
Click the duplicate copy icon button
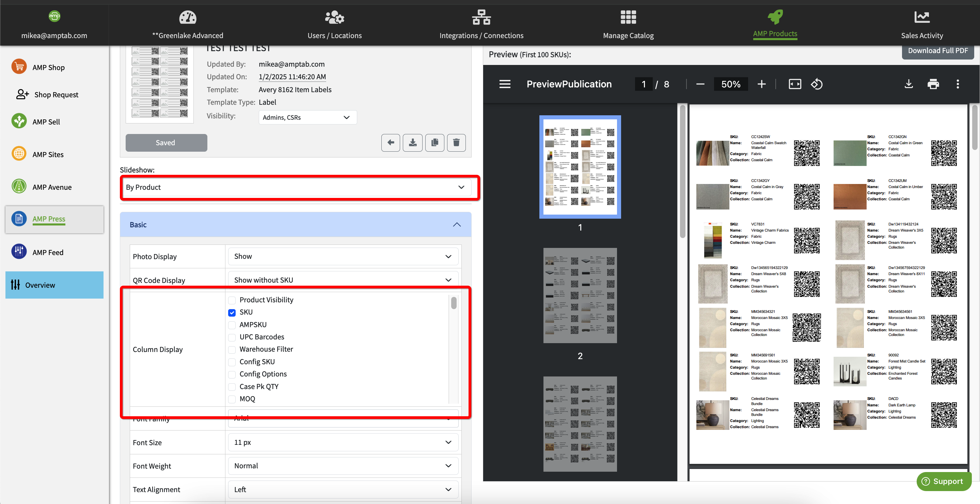[434, 142]
